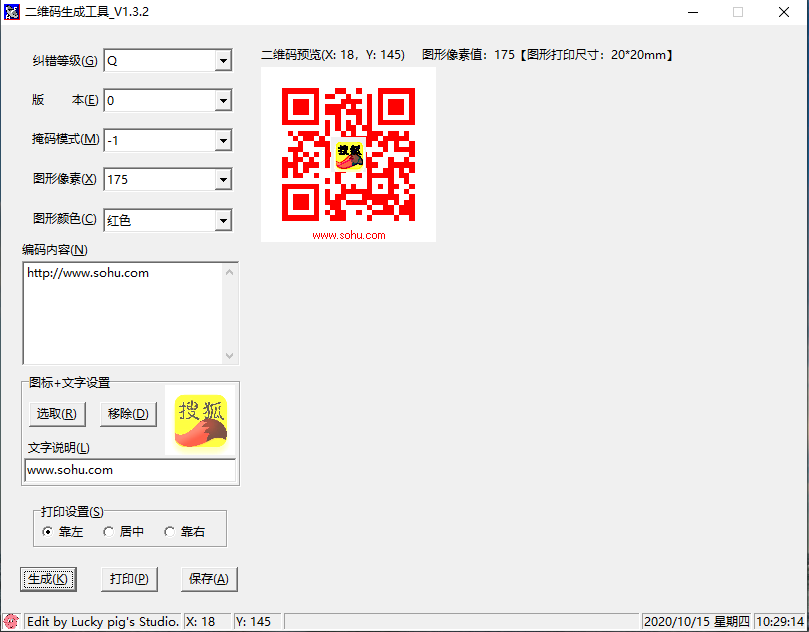Select the 靠左 (left align) radio button
The width and height of the screenshot is (809, 632).
pyautogui.click(x=48, y=532)
